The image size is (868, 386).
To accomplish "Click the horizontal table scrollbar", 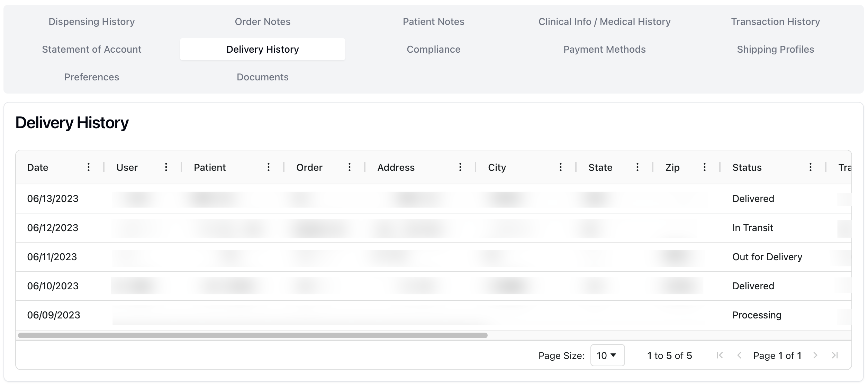I will (253, 335).
